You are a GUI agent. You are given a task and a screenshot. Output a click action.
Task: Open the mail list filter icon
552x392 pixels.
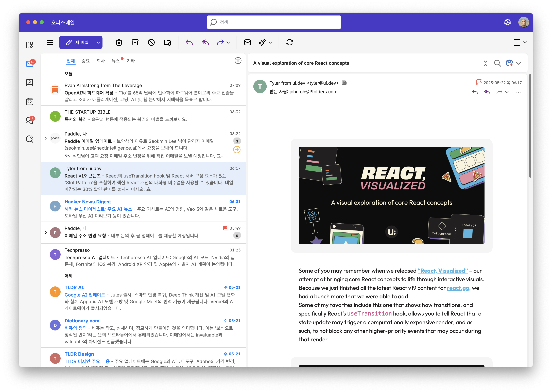click(x=238, y=61)
